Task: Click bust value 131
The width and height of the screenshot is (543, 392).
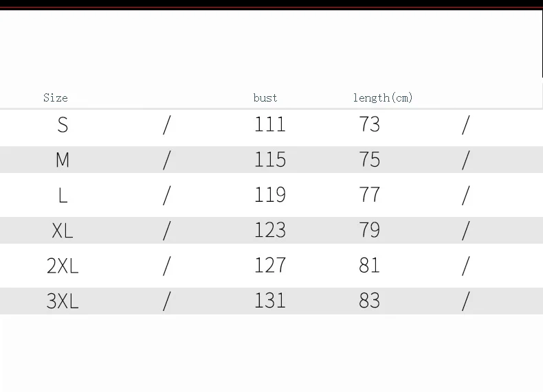Action: [x=270, y=300]
